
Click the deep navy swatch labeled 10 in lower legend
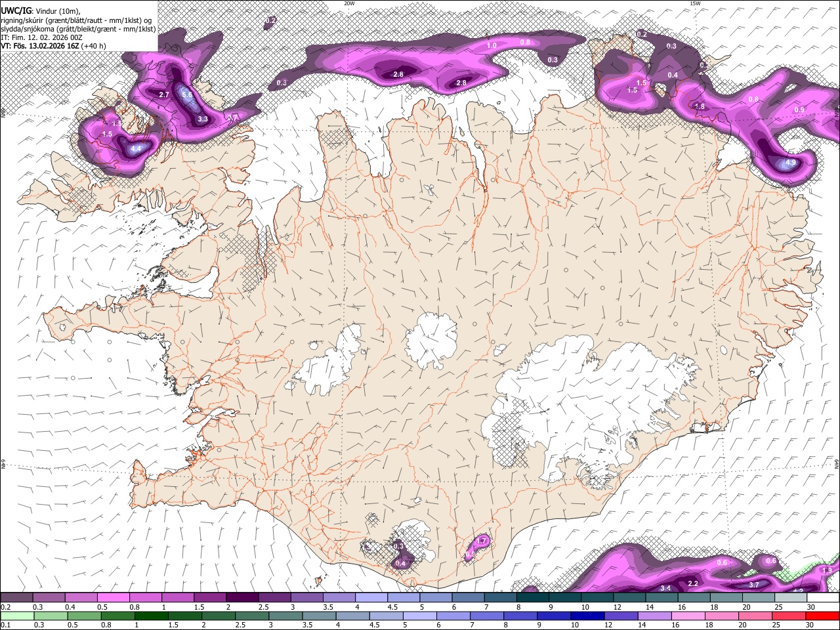point(587,616)
